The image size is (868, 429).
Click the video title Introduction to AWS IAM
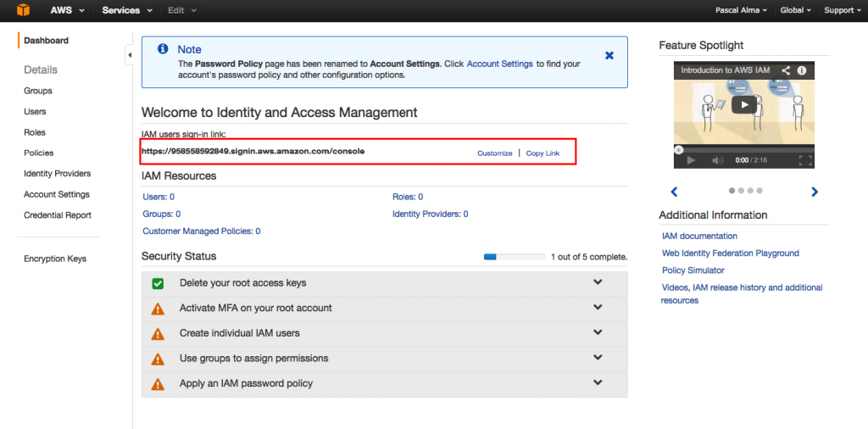point(725,70)
